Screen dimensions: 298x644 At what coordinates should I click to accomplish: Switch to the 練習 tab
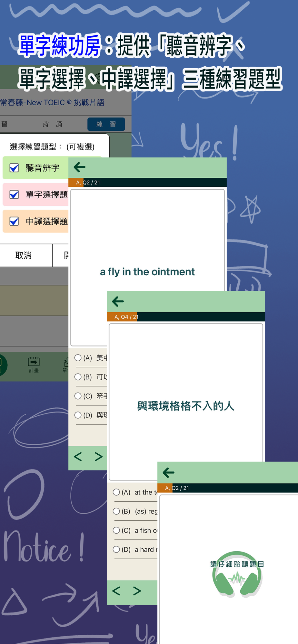pyautogui.click(x=106, y=124)
